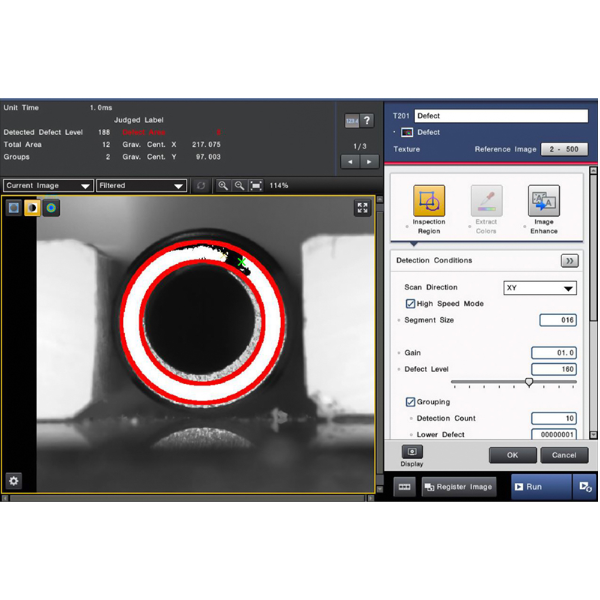Open the Scan Direction XY dropdown
Viewport: 600px width, 600px height.
pos(539,288)
